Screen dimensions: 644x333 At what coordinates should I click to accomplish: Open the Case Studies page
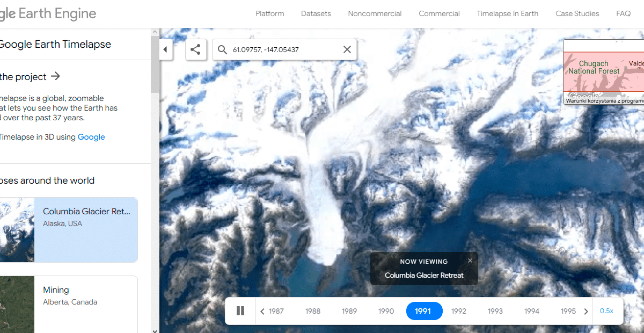[577, 13]
